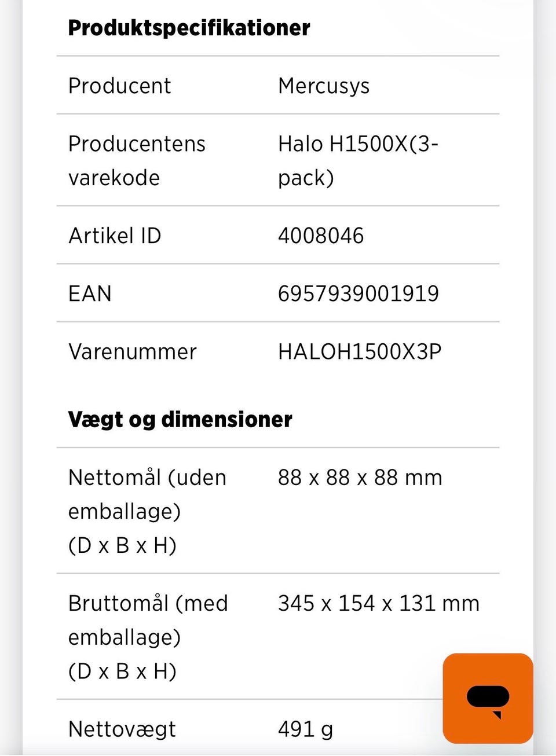Click the Vægt og dimensioner heading
The width and height of the screenshot is (556, 756).
pyautogui.click(x=180, y=419)
